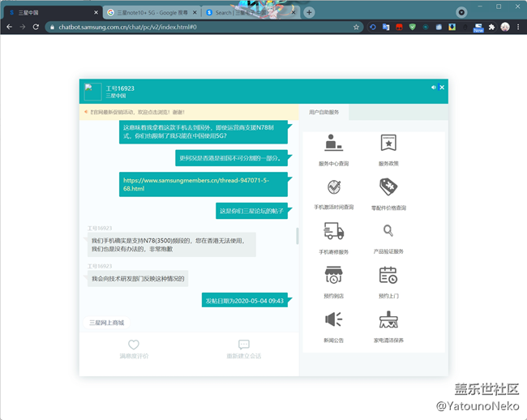Mute the chat sound with the speaker icon
The height and width of the screenshot is (420, 527).
pyautogui.click(x=433, y=88)
